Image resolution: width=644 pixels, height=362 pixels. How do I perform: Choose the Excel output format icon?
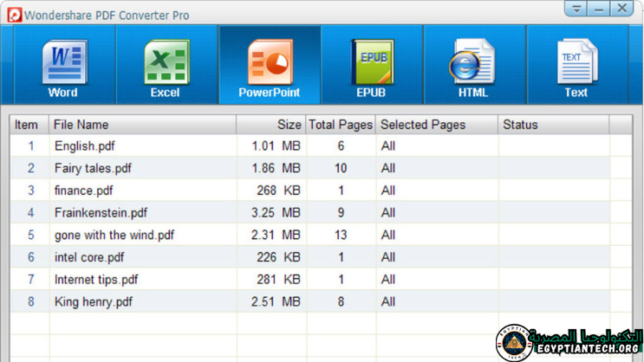[165, 65]
